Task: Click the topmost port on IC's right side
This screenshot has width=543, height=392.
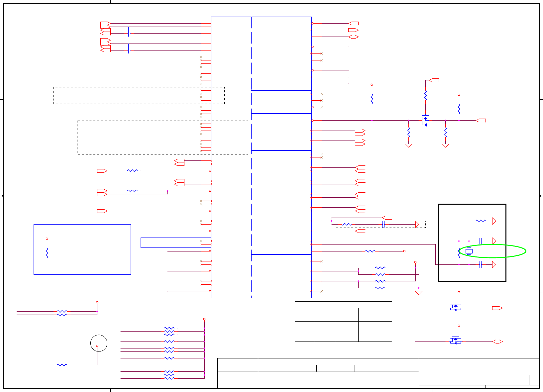Action: (x=353, y=23)
